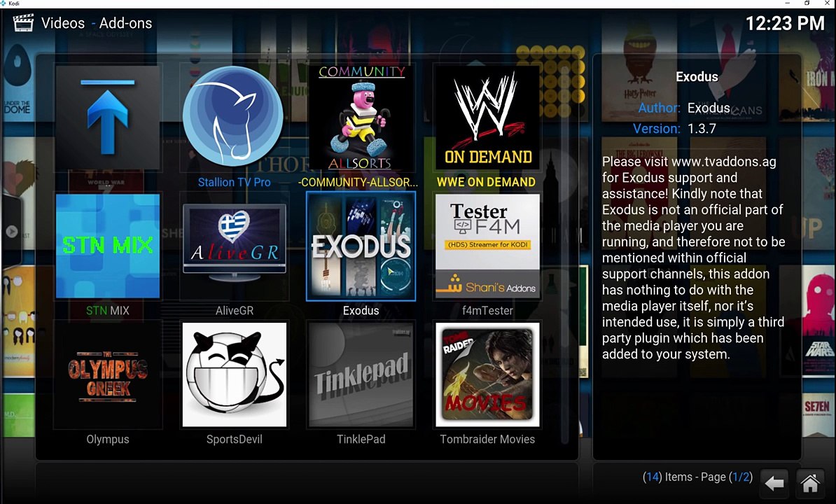The height and width of the screenshot is (504, 836).
Task: Click the Kodi logo in title bar
Action: [4, 3]
